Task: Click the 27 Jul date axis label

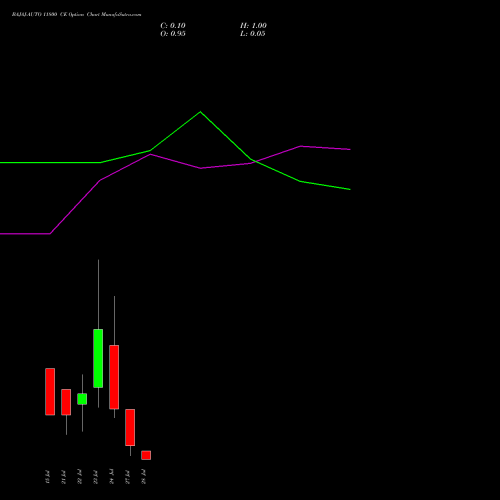Action: tap(127, 477)
